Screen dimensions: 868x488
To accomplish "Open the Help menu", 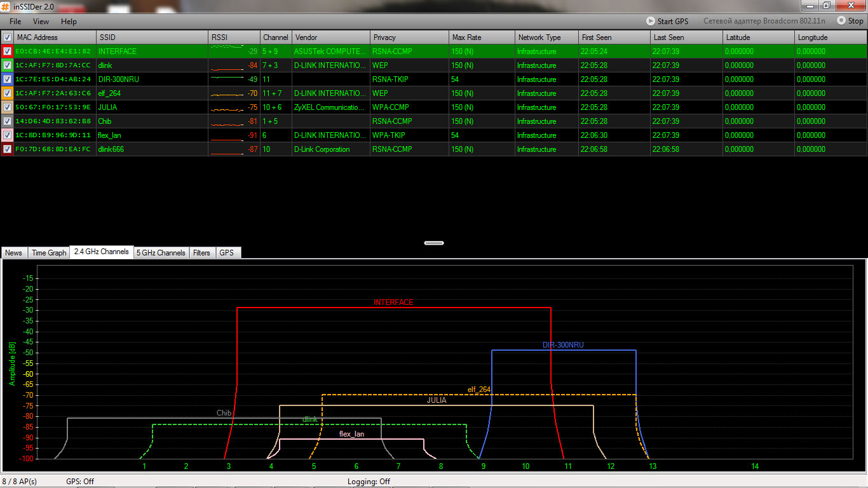I will point(69,22).
